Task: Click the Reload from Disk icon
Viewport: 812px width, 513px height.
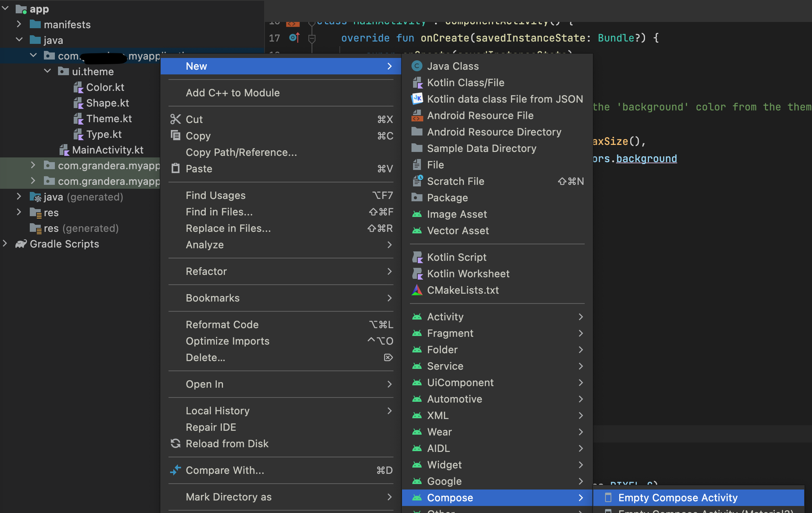Action: click(x=175, y=444)
